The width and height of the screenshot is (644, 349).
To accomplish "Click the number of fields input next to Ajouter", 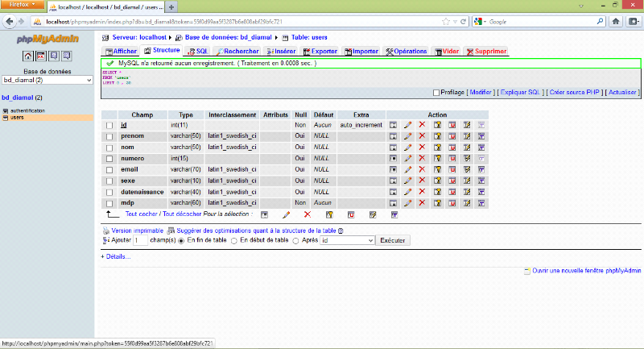I will tap(141, 240).
